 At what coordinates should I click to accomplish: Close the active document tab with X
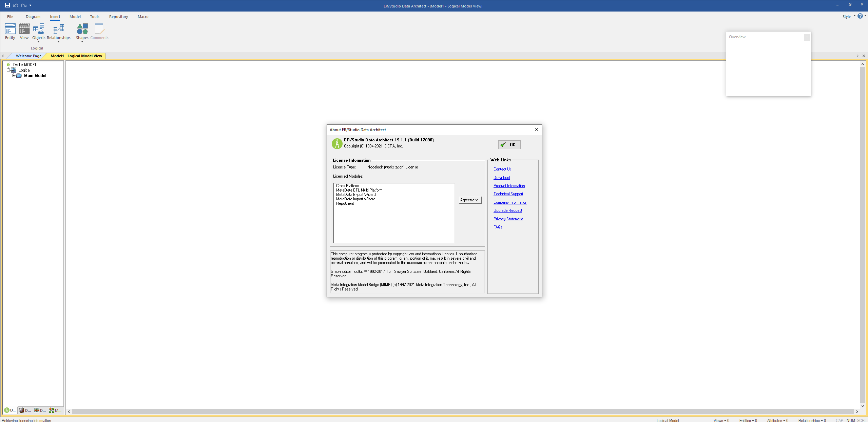tap(864, 56)
